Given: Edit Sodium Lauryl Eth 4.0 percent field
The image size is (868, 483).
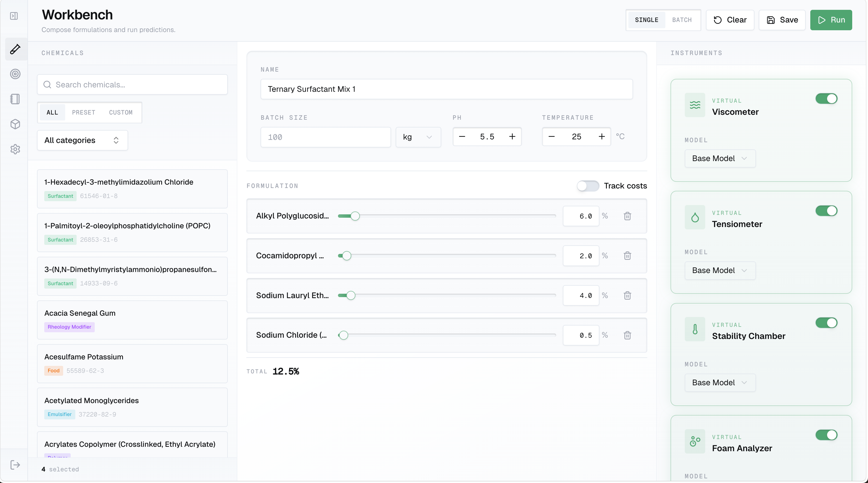Looking at the screenshot, I should (x=581, y=296).
